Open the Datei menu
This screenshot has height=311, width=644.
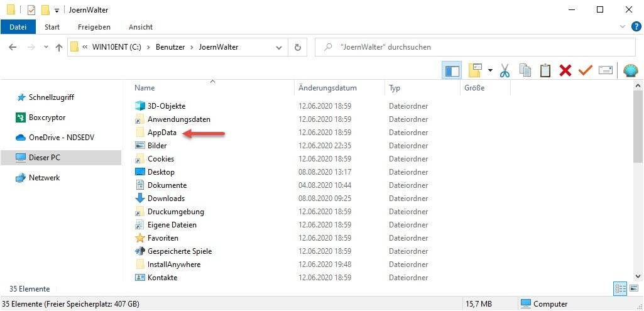pyautogui.click(x=18, y=27)
